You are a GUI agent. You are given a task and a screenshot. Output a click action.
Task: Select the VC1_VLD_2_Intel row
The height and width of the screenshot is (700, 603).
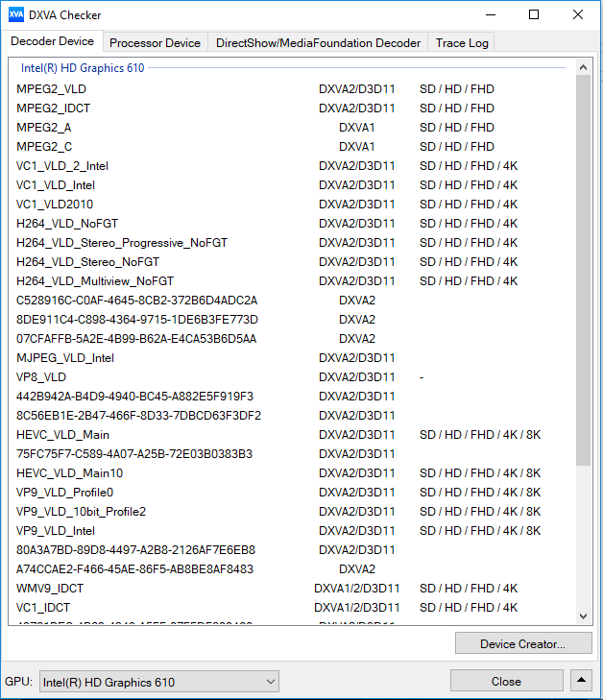click(291, 166)
